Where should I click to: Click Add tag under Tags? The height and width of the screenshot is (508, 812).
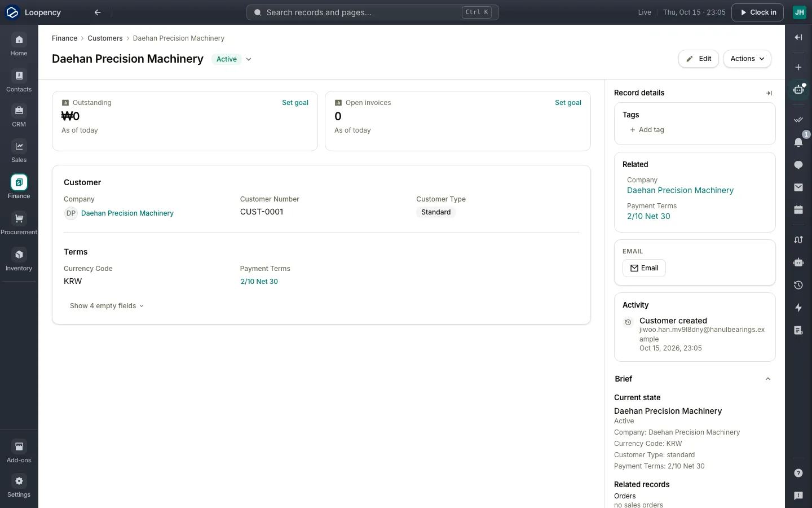coord(647,130)
